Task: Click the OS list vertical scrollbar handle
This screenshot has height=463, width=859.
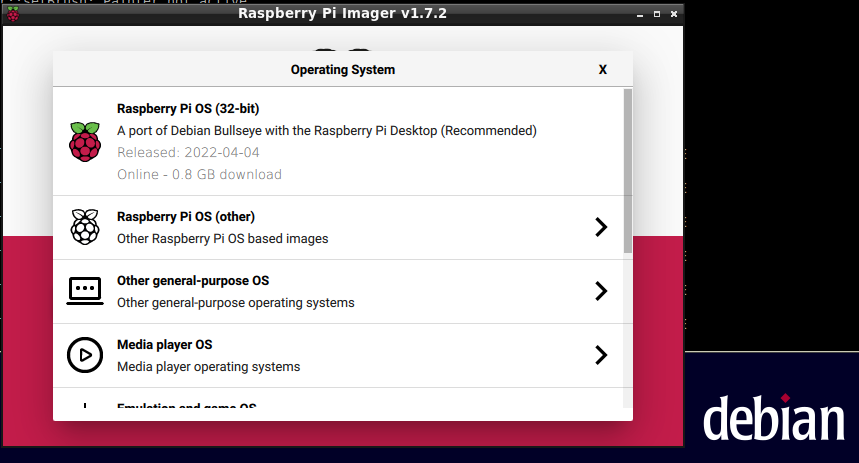Action: coord(627,170)
